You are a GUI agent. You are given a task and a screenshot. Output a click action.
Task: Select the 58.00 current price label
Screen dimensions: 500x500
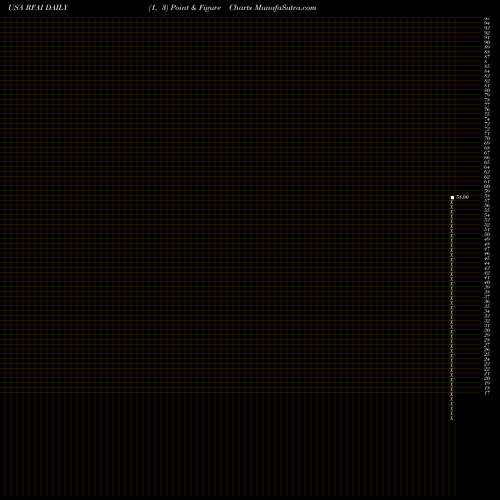point(462,197)
